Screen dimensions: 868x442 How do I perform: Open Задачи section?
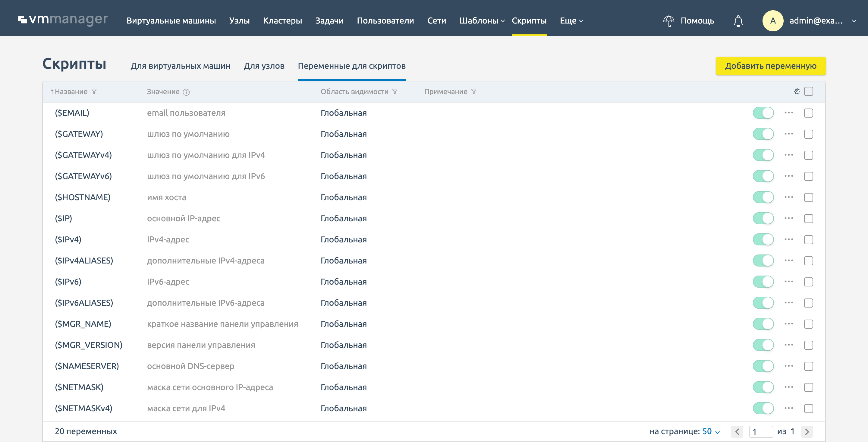click(x=329, y=21)
